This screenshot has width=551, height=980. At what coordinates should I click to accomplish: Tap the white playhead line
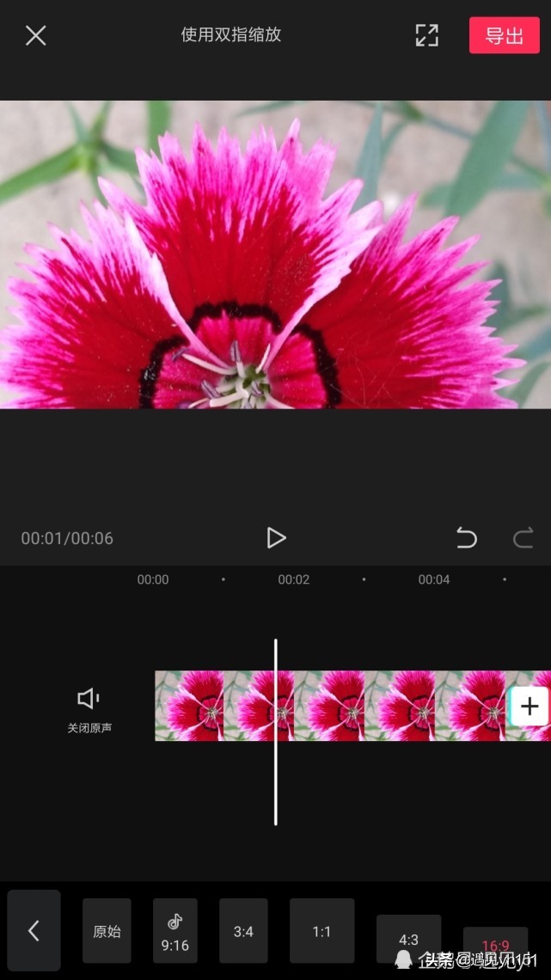pos(275,732)
